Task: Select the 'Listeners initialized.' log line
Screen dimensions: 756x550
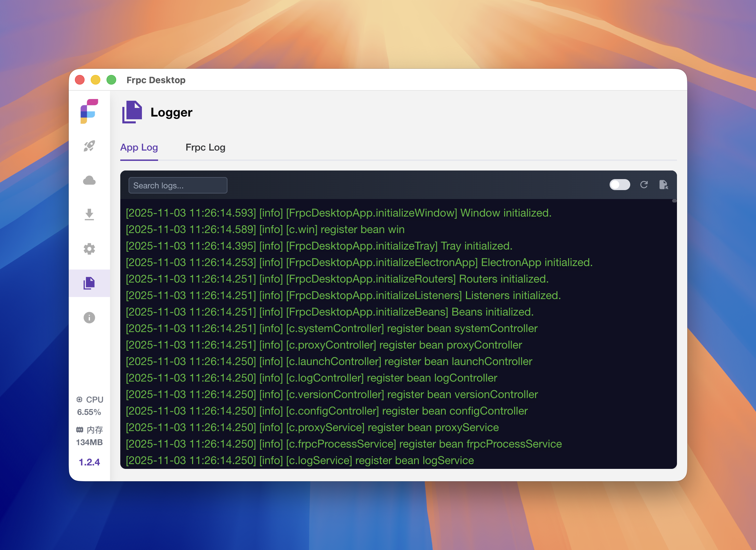Action: pos(343,295)
